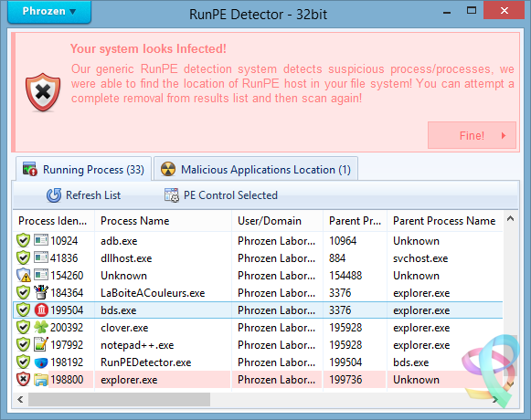The width and height of the screenshot is (531, 420).
Task: Click the scroll left arrow below the list
Action: (20, 400)
